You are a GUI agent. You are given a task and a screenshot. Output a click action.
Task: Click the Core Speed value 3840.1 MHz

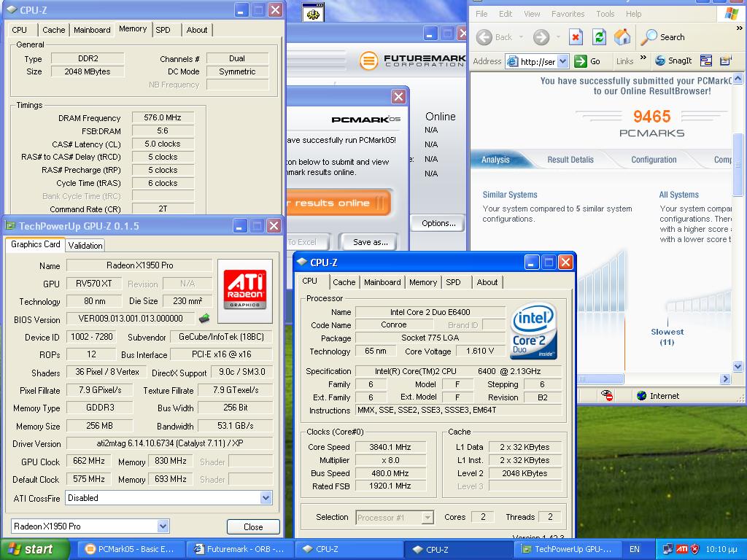coord(390,447)
